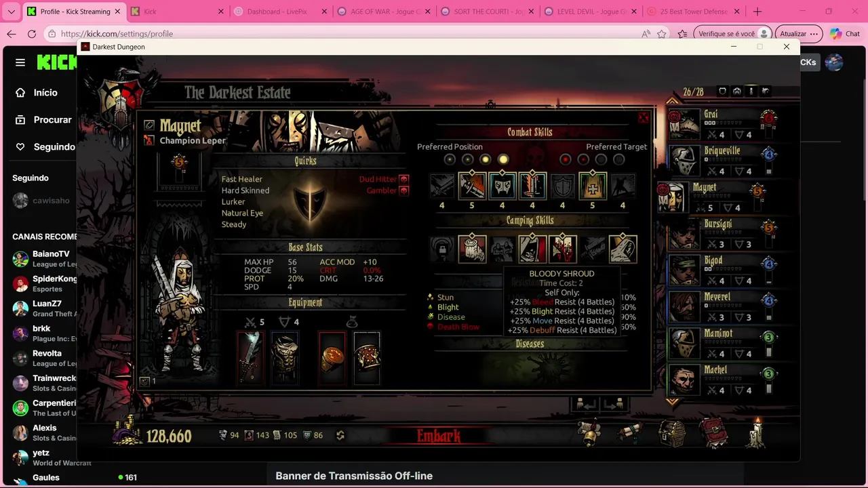Open the rolled parchment scroll icon
Image resolution: width=868 pixels, height=488 pixels.
tap(631, 432)
